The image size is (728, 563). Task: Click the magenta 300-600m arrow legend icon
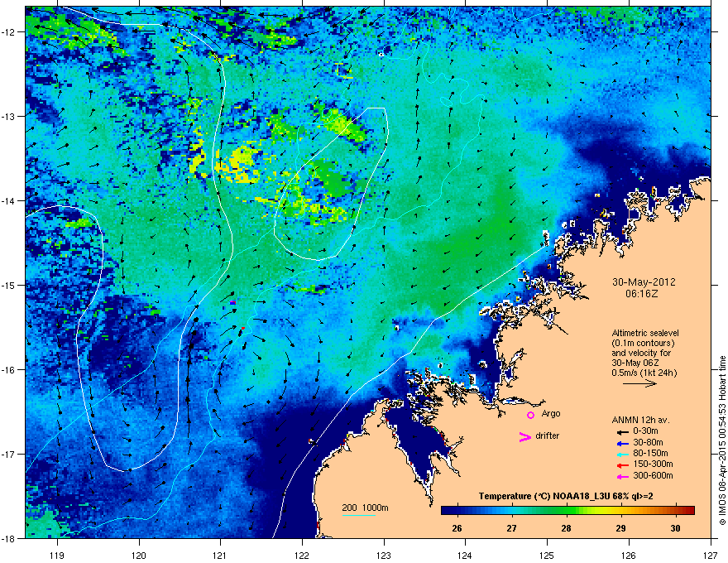point(623,476)
